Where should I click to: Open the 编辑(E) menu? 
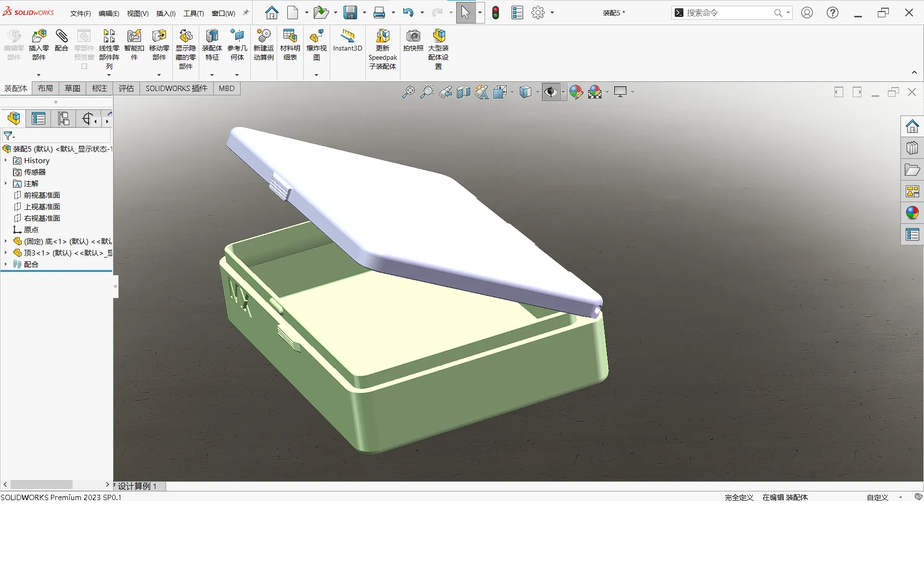[109, 13]
